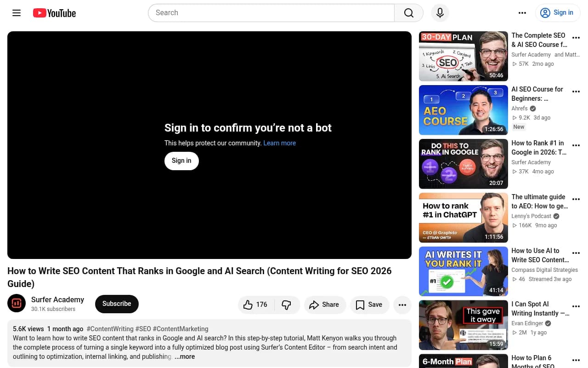Open I Can Spot AI Writing thumbnail

463,325
